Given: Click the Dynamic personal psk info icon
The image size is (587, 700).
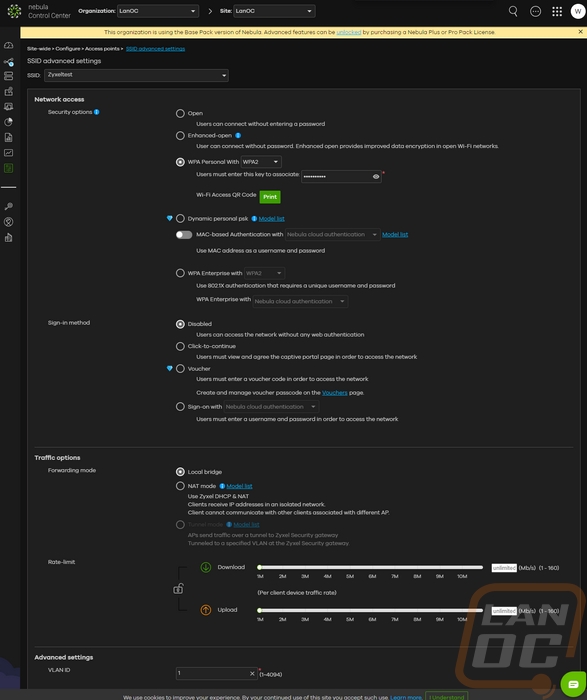Looking at the screenshot, I should click(254, 219).
